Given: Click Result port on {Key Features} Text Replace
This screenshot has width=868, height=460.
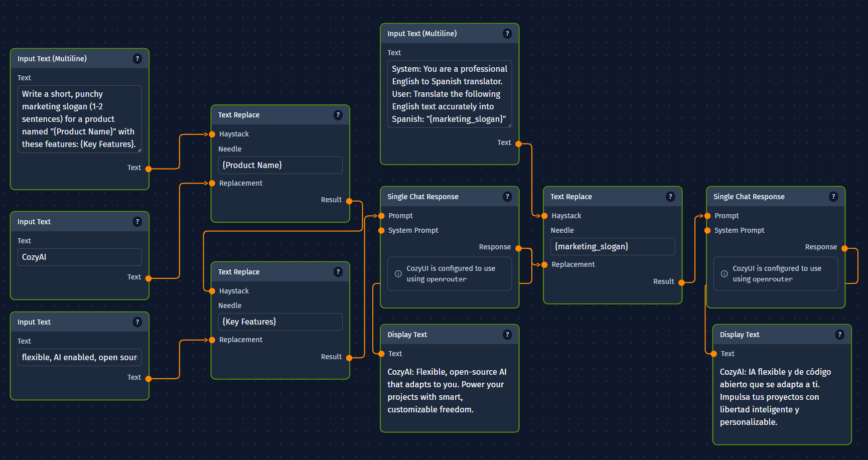Looking at the screenshot, I should click(349, 358).
